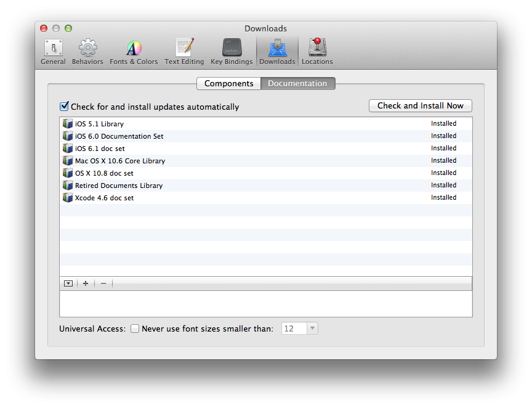Switch to the Documentation tab

297,84
